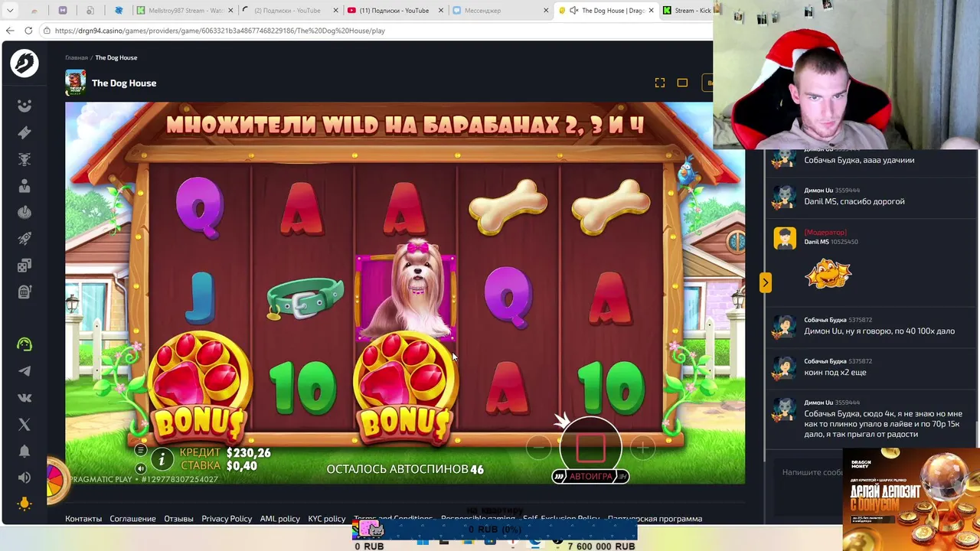Switch to the Stream - Kick tab
This screenshot has height=551, width=980.
[687, 11]
